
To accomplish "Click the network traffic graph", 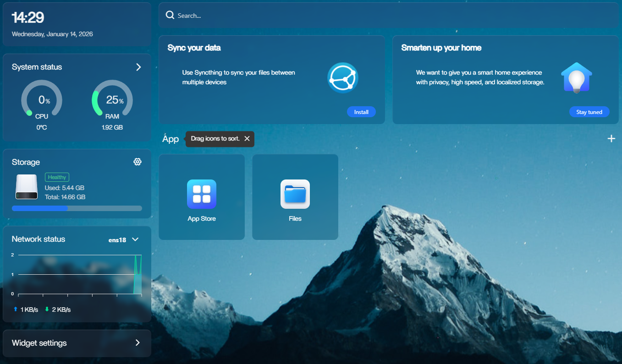I will pyautogui.click(x=77, y=274).
